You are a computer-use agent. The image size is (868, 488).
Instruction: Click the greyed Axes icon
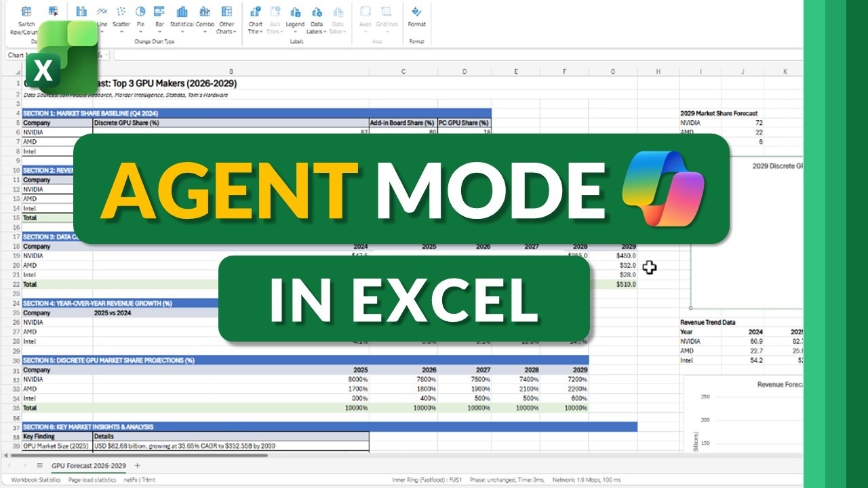coord(365,12)
